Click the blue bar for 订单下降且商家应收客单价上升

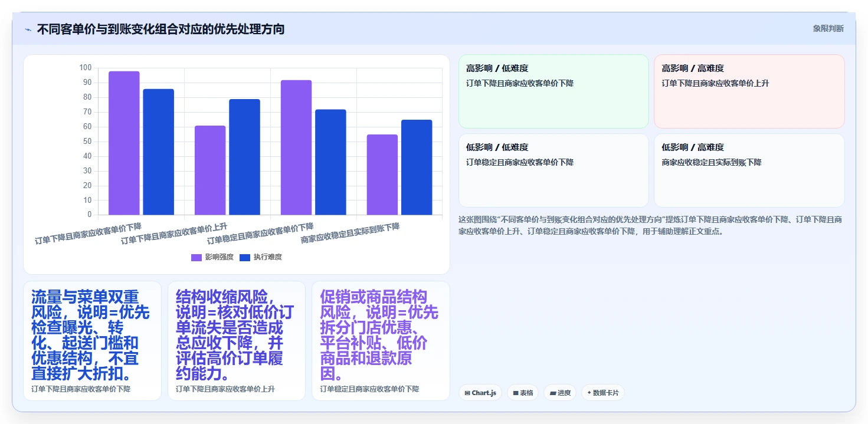click(244, 157)
